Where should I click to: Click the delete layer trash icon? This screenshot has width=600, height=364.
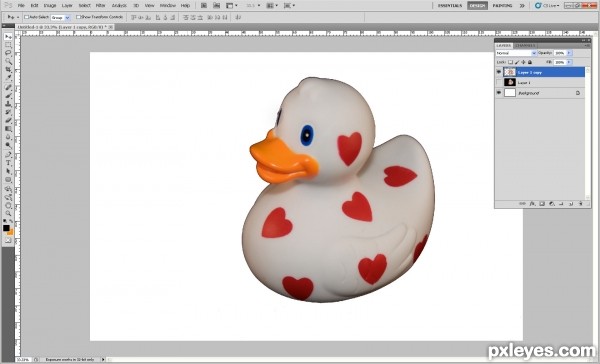[581, 204]
